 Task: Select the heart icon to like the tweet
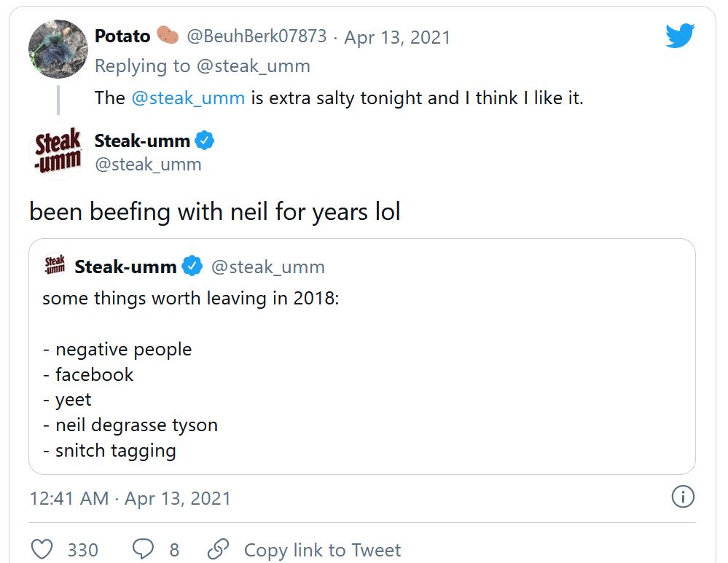[x=42, y=550]
